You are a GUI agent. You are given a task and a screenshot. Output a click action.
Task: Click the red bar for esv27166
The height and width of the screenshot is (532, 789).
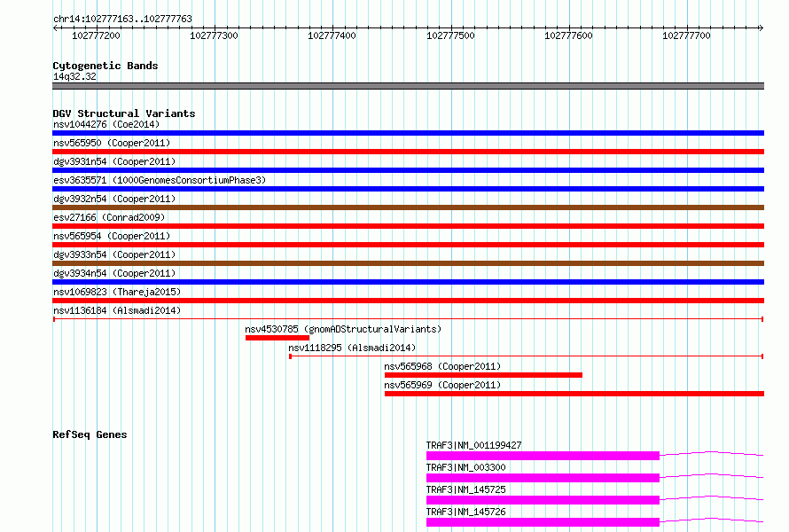408,226
